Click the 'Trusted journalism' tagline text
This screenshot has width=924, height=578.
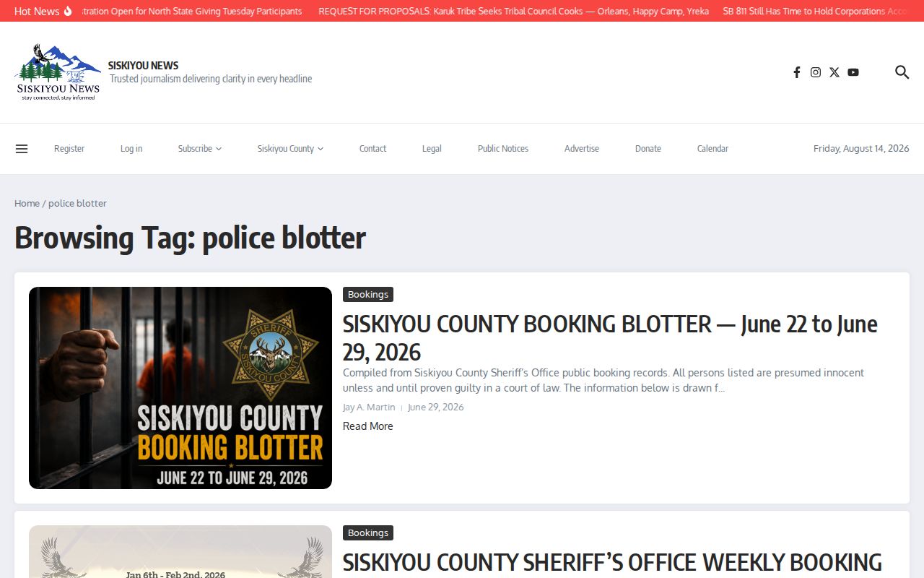(x=211, y=79)
